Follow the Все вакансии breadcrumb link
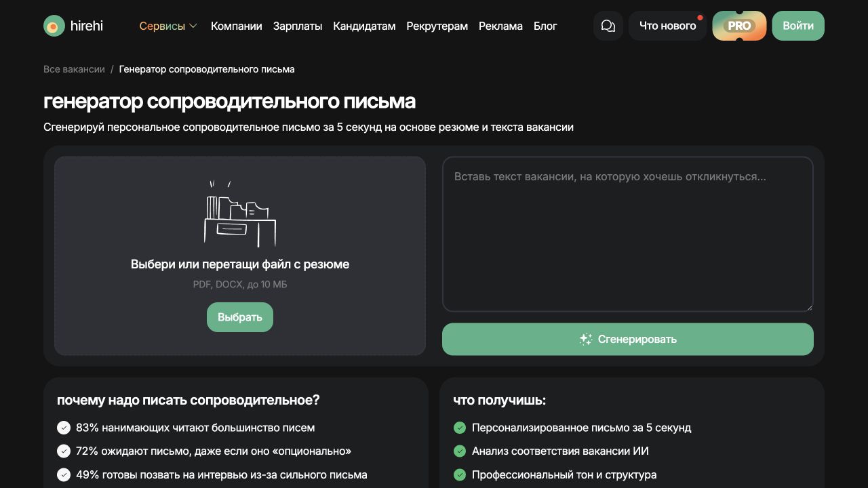 tap(74, 69)
